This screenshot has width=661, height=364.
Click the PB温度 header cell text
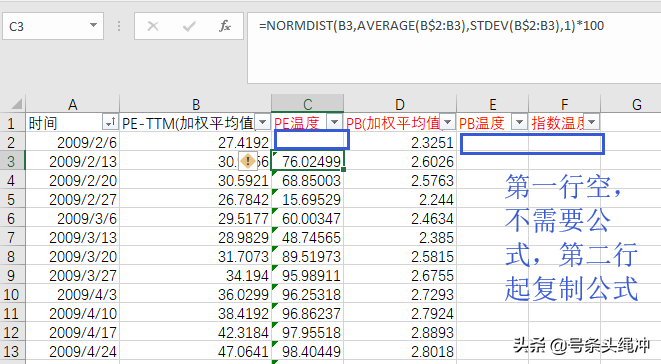[481, 123]
